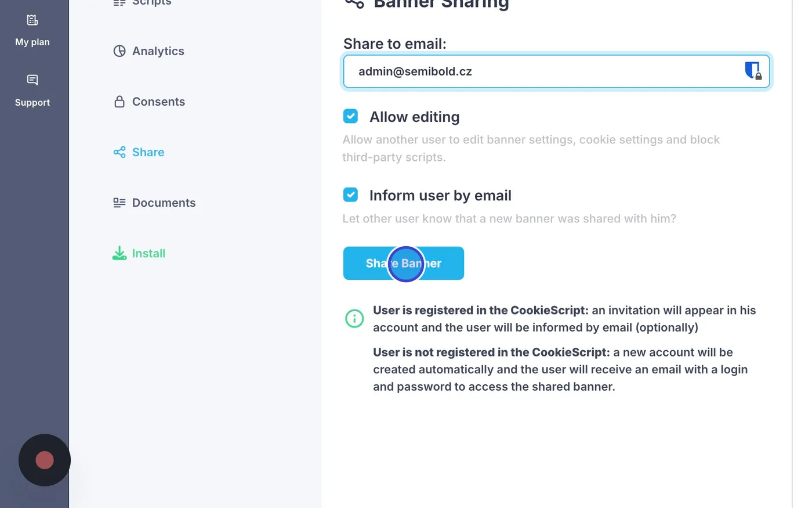Click the Analytics pie chart icon
The image size is (812, 508).
click(119, 51)
